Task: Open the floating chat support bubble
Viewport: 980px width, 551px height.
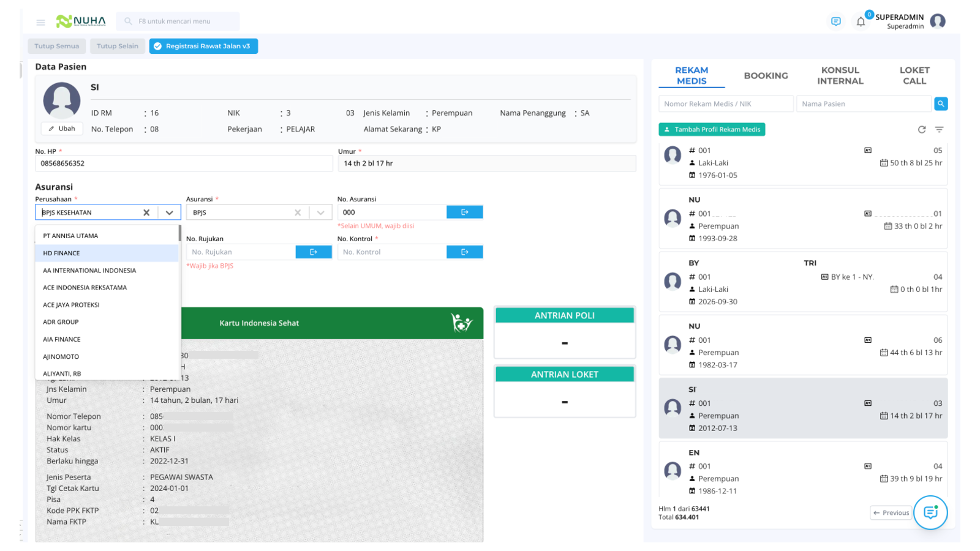Action: (930, 512)
